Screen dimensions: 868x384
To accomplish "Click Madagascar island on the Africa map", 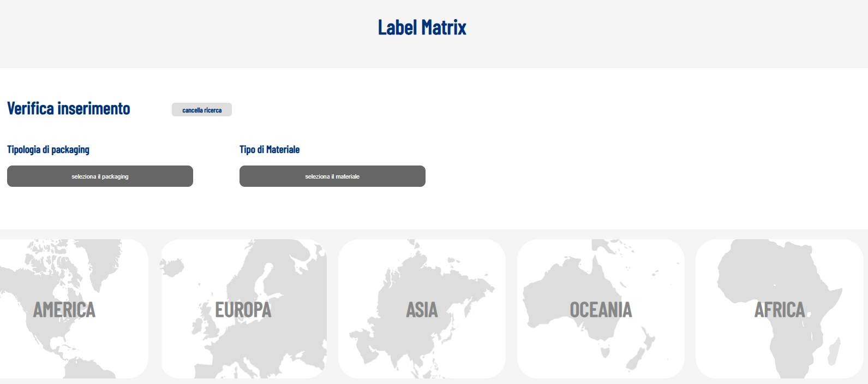I will (834, 351).
